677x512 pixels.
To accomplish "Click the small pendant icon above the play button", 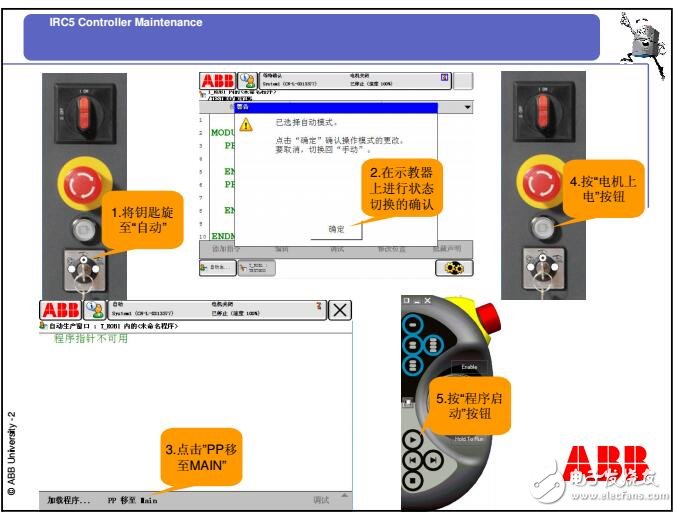I will coord(408,403).
